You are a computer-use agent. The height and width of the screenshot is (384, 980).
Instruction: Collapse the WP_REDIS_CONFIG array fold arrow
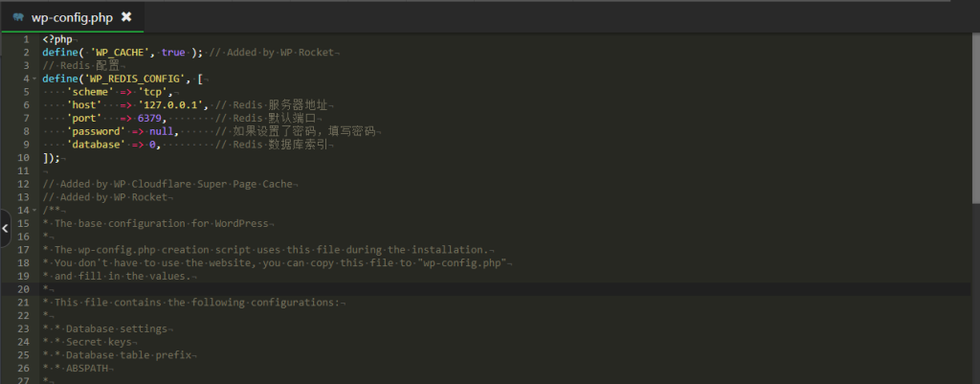coord(33,79)
